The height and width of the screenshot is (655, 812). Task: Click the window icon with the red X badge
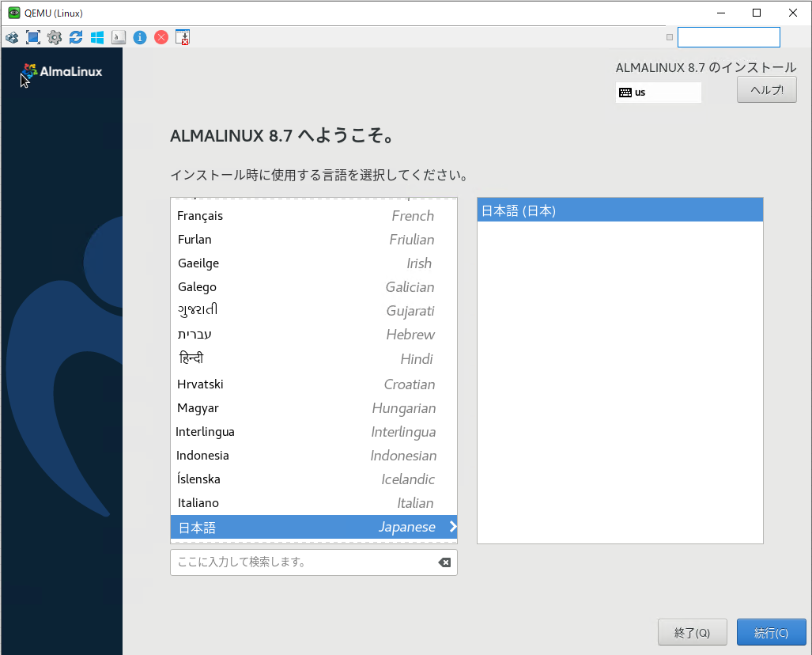click(x=183, y=37)
